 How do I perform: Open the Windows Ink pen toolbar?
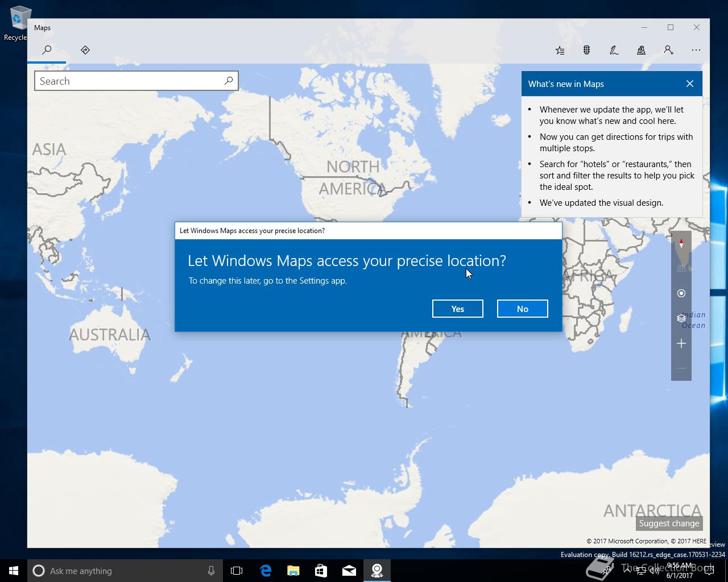(614, 50)
